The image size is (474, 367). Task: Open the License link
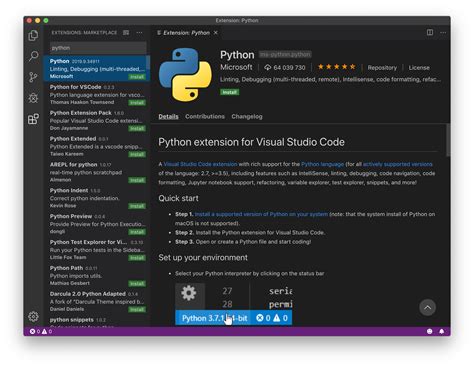click(x=419, y=68)
